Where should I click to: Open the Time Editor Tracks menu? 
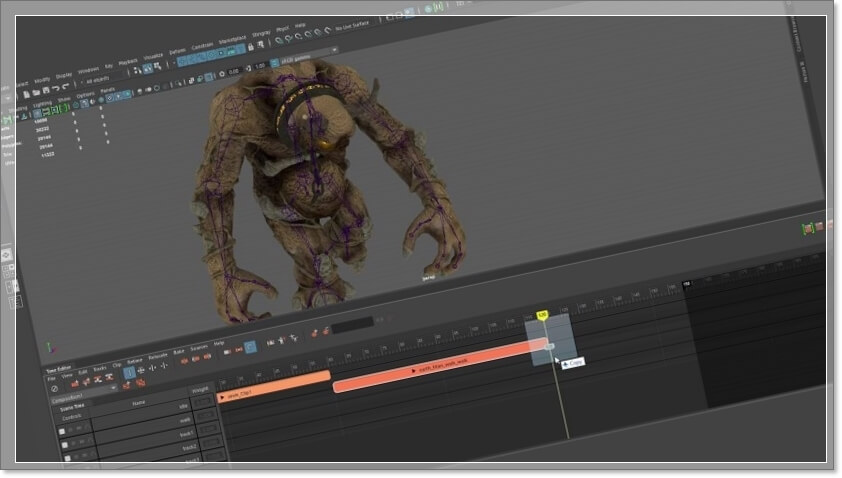(x=100, y=369)
